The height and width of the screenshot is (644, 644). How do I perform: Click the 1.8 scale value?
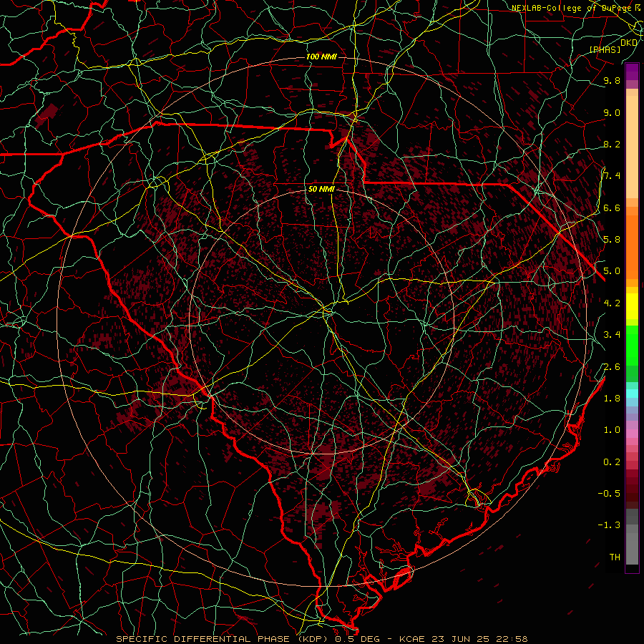click(612, 398)
